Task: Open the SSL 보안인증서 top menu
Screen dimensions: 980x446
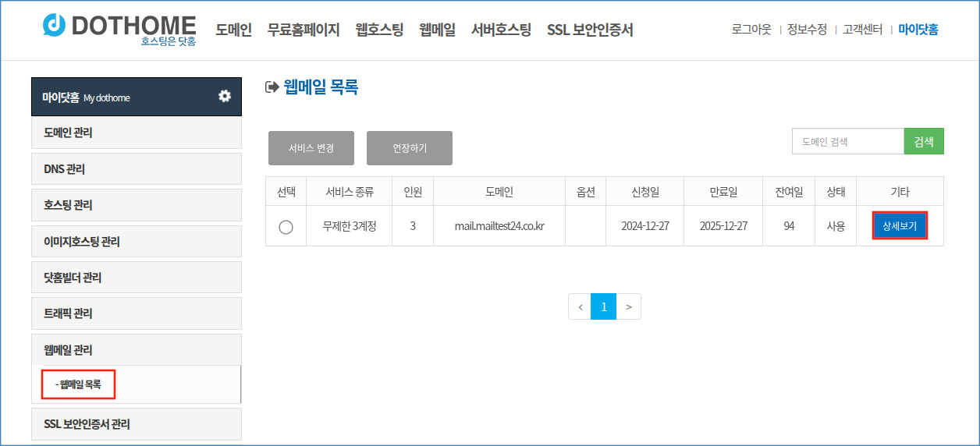Action: [x=590, y=30]
